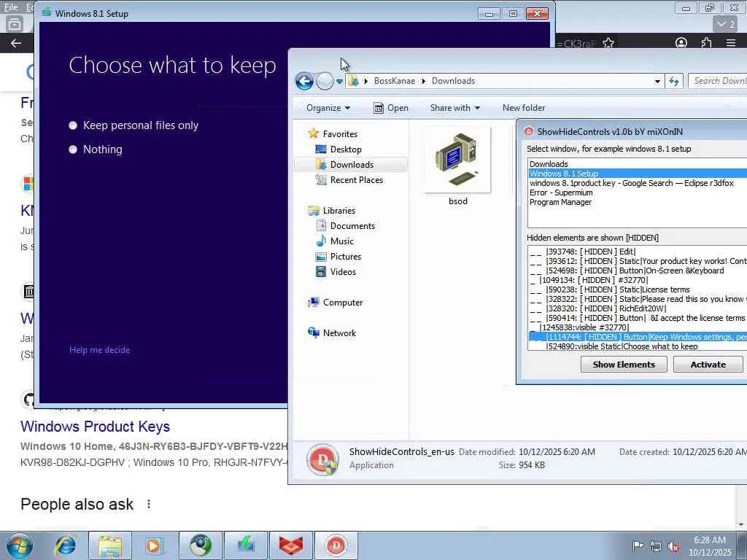The image size is (747, 560).
Task: Click the Search Downloads field
Action: pyautogui.click(x=718, y=81)
